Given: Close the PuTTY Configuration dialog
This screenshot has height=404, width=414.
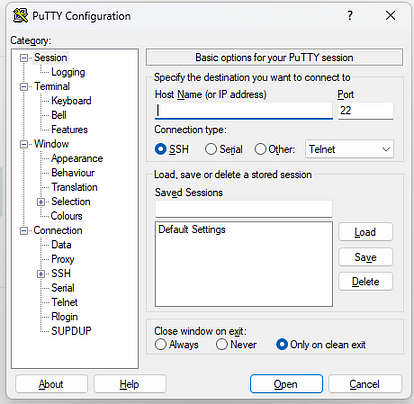Looking at the screenshot, I should pos(390,15).
